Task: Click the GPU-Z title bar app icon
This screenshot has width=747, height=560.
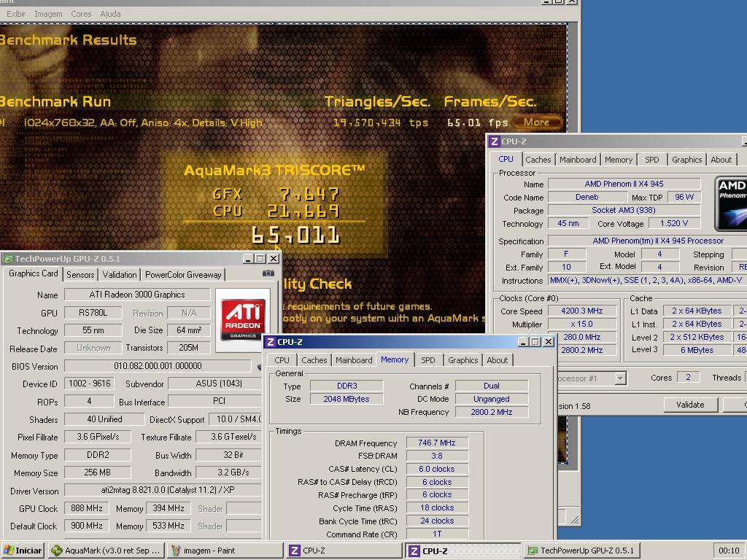Action: 7,259
